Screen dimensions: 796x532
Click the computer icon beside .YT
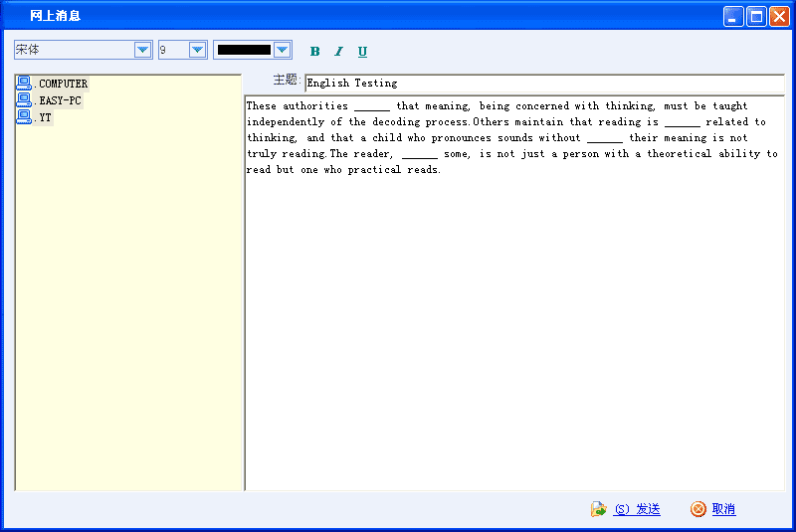pyautogui.click(x=24, y=117)
